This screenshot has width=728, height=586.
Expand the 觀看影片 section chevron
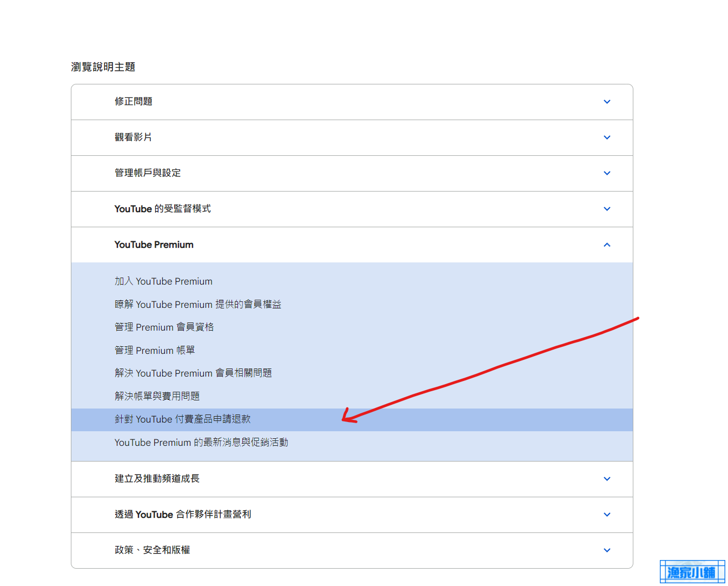(x=607, y=137)
